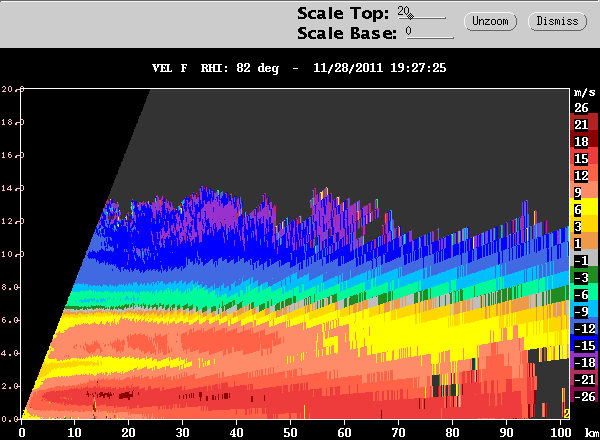Pick the 15 m/s legend swatch
This screenshot has width=600, height=440.
coord(584,156)
